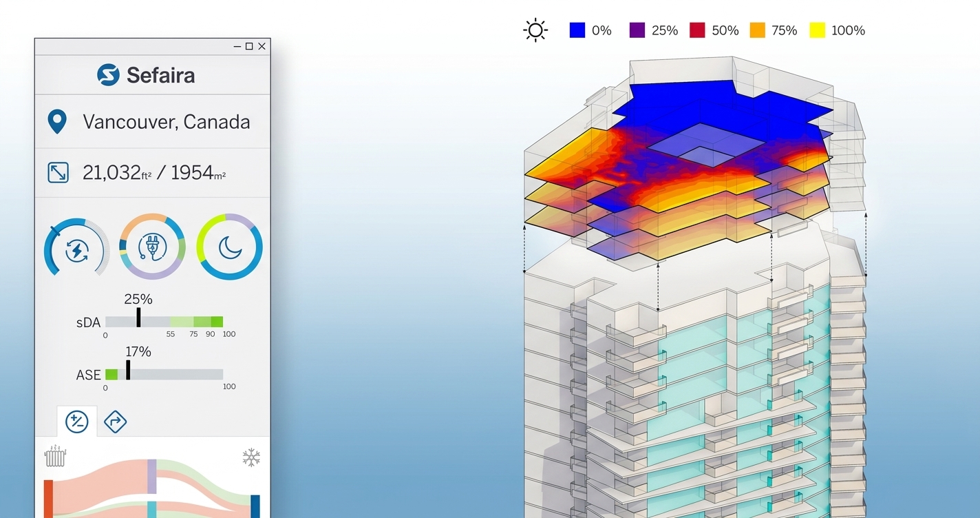This screenshot has width=980, height=518.
Task: Toggle the 50% red legend entry
Action: [x=698, y=30]
